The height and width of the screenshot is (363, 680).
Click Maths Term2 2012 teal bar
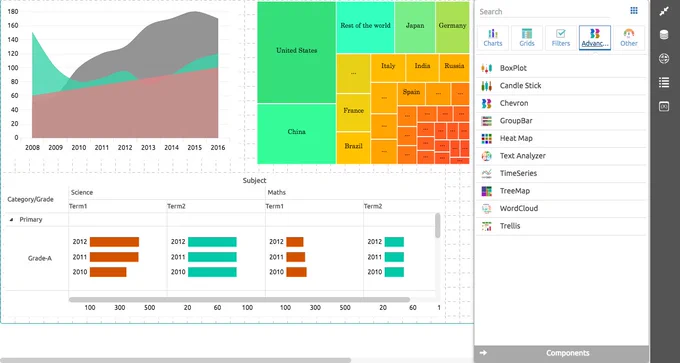(394, 242)
